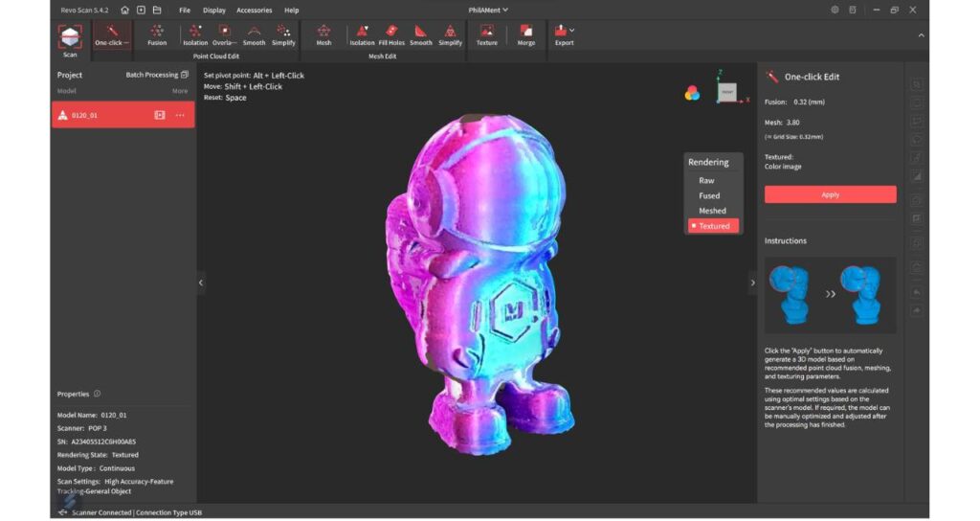Viewport: 980px width, 521px height.
Task: Select Simplify under Mesh Edit
Action: (x=450, y=35)
